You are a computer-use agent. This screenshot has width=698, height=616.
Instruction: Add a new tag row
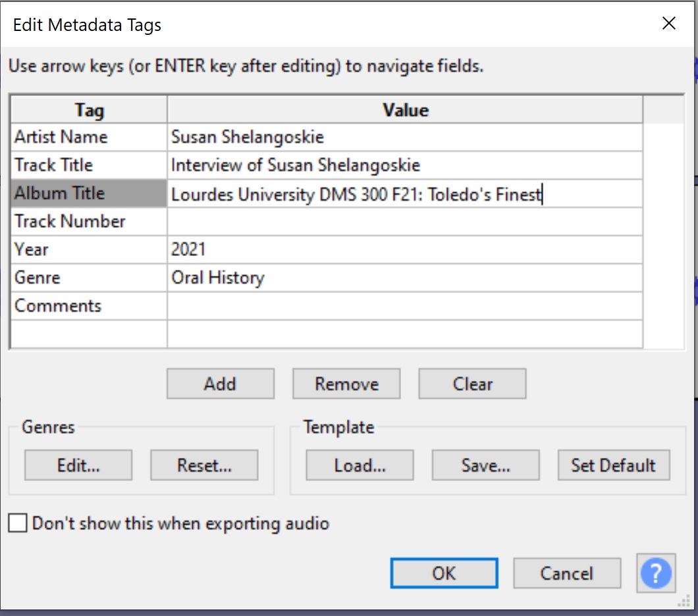221,384
